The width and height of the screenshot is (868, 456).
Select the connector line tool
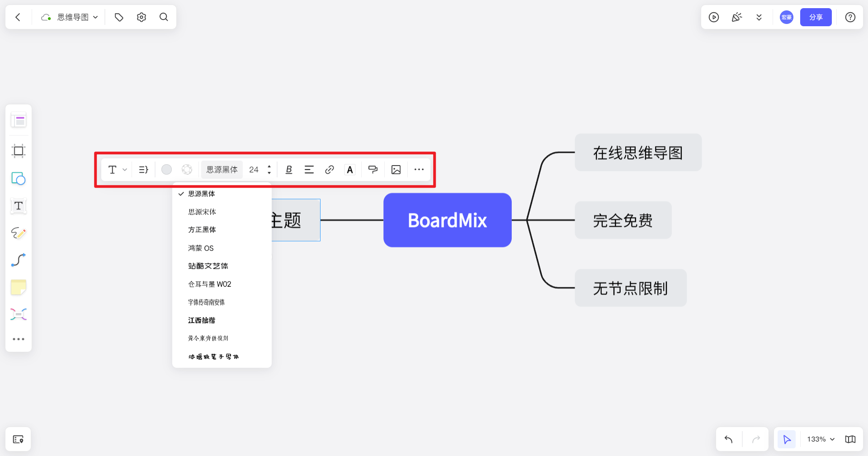(19, 260)
